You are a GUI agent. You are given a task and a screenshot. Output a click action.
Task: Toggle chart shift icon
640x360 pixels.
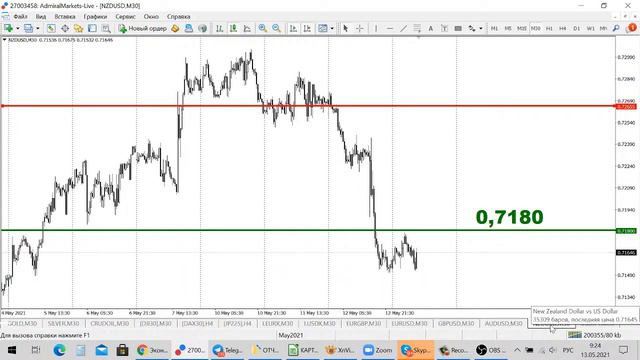(307, 28)
